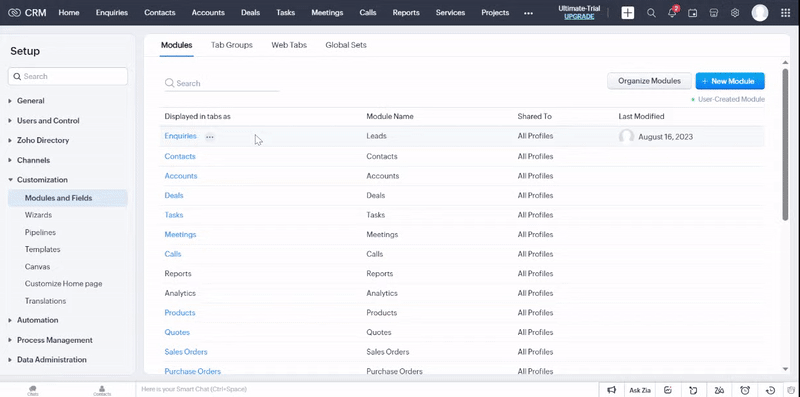Open notifications bell icon
800x397 pixels.
click(x=672, y=13)
